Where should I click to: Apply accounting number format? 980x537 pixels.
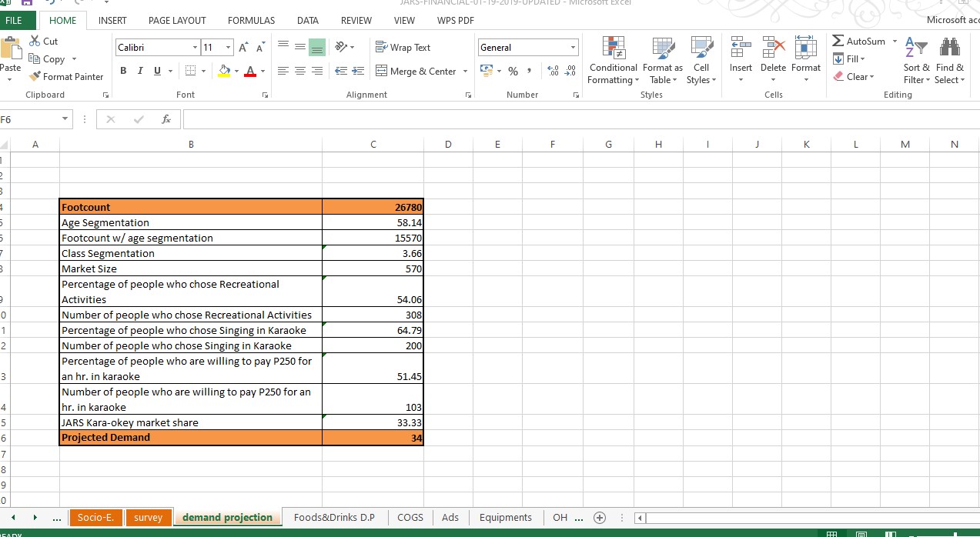(x=485, y=71)
